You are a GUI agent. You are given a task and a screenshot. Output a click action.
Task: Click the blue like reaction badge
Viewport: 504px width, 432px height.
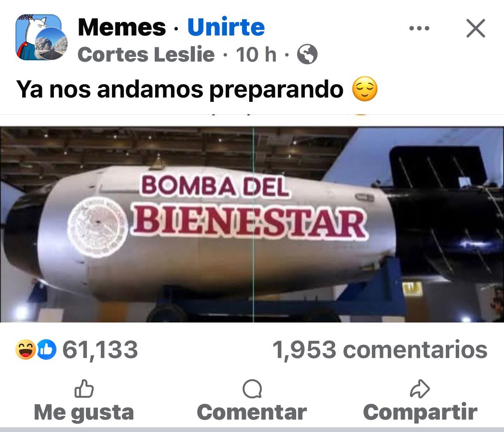(x=46, y=349)
